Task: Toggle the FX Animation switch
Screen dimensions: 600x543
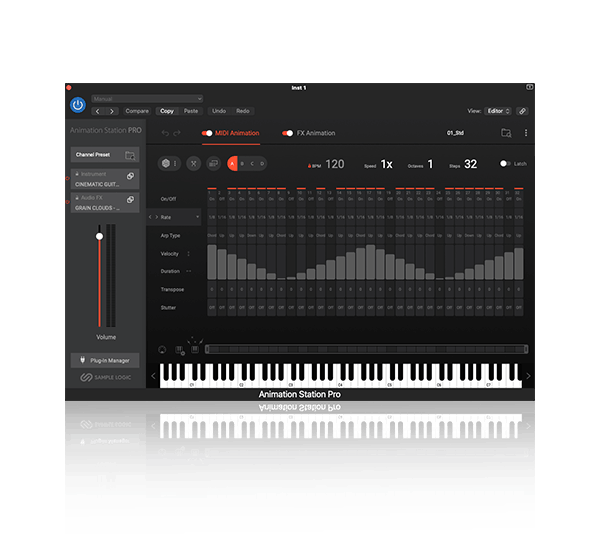Action: point(287,133)
